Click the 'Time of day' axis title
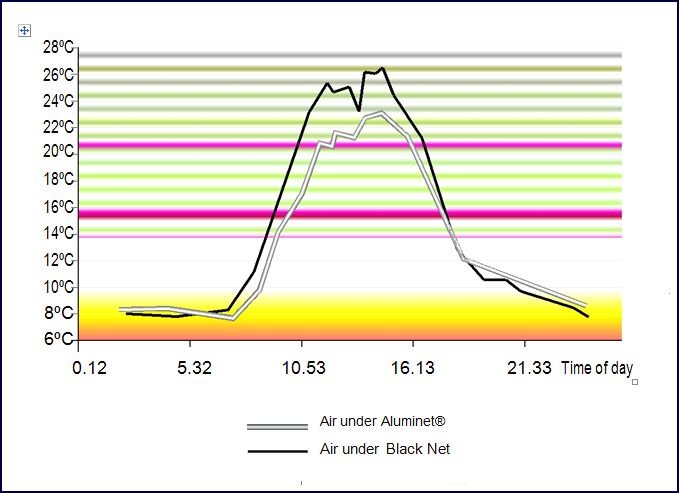Viewport: 679px width, 493px height. [596, 368]
